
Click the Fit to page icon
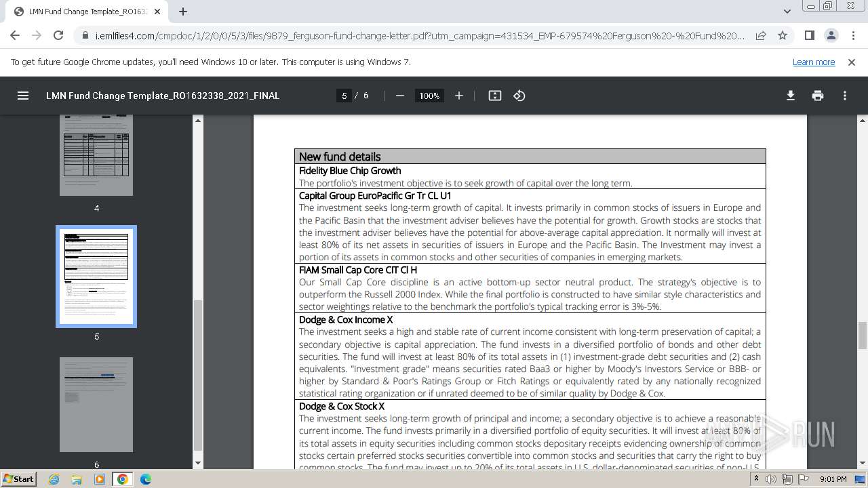point(495,96)
